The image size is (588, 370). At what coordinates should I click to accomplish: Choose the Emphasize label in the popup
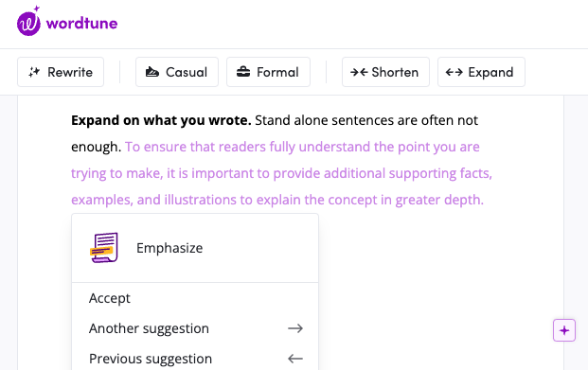(169, 248)
